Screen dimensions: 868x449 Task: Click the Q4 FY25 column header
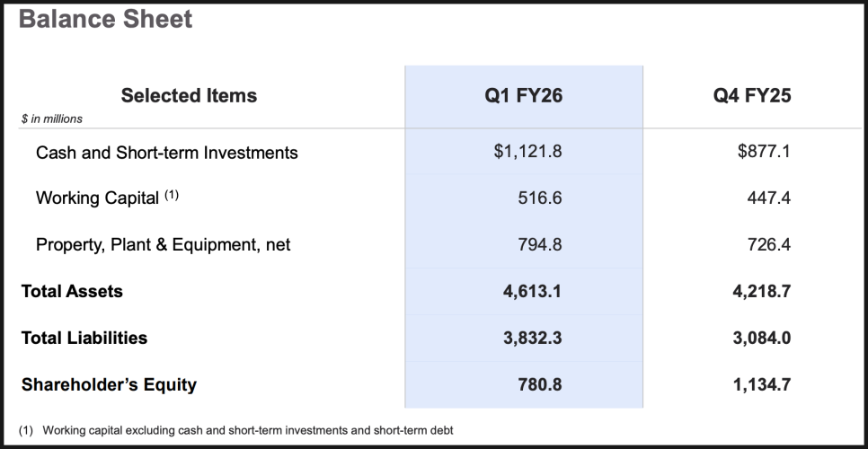[x=752, y=95]
